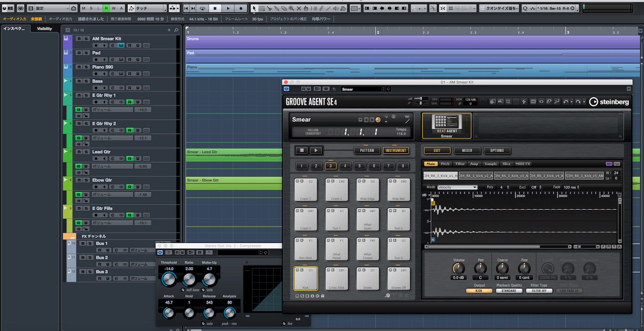Select the Draw pencil tool

[321, 9]
